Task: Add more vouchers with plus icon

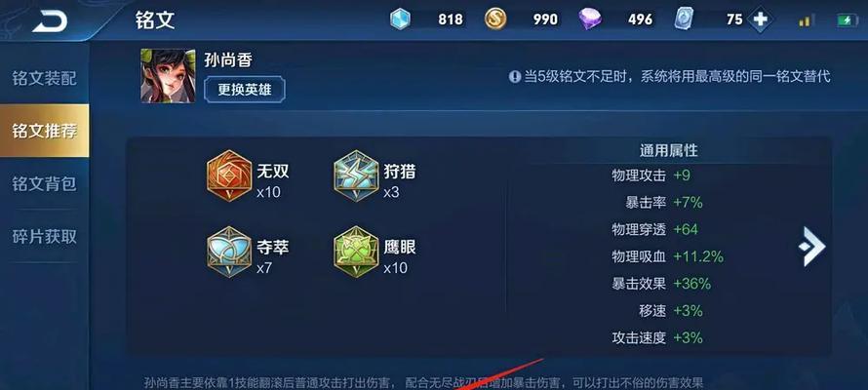Action: pos(761,19)
